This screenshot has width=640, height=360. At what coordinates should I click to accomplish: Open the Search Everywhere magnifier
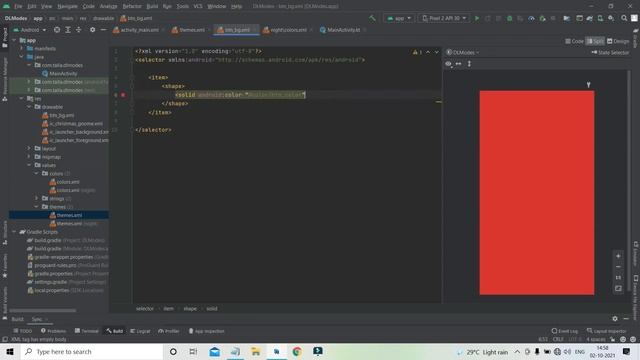coord(624,18)
